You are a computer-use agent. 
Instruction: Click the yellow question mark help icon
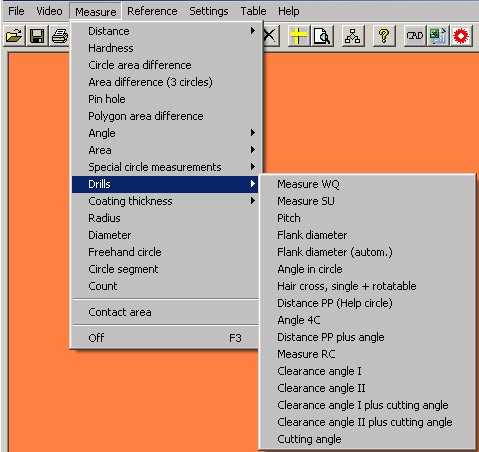384,36
